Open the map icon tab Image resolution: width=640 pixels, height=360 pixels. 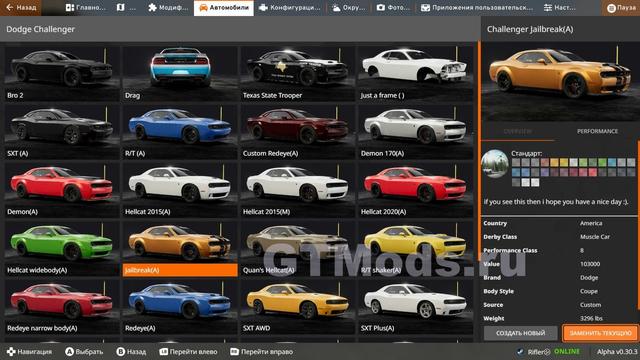126,8
